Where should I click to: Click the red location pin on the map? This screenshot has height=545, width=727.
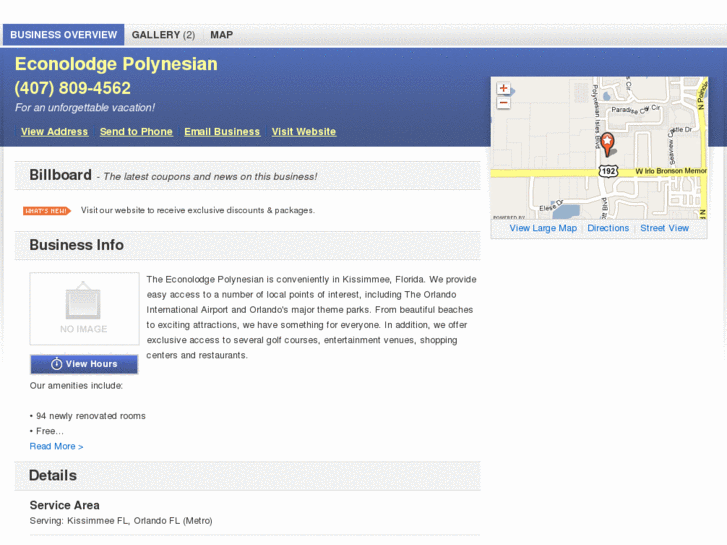607,145
